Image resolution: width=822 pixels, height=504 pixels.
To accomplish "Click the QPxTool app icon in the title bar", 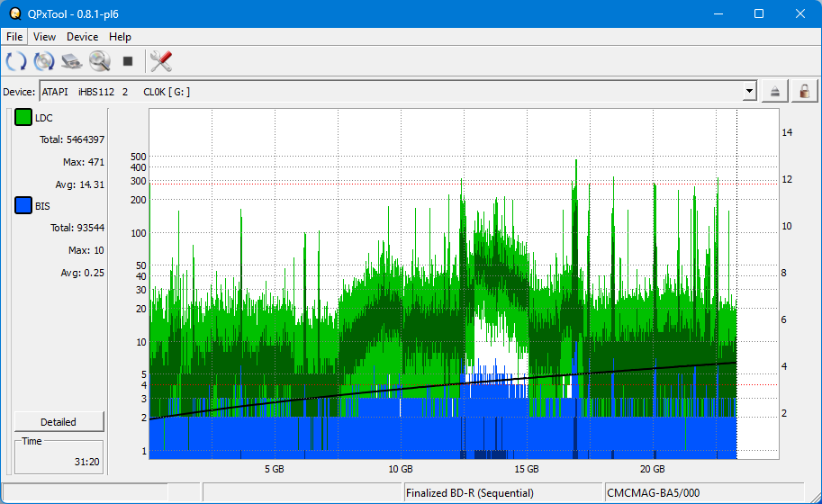I will [14, 13].
